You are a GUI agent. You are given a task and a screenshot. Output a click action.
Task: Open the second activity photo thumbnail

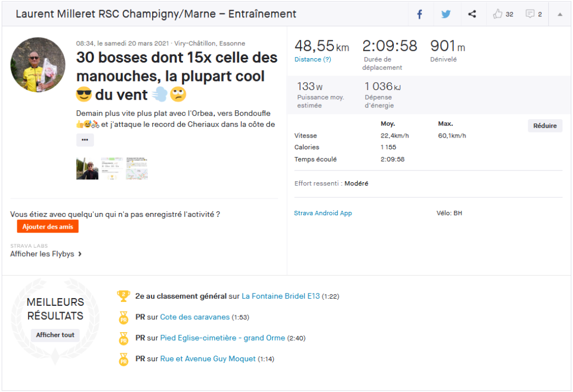click(112, 168)
